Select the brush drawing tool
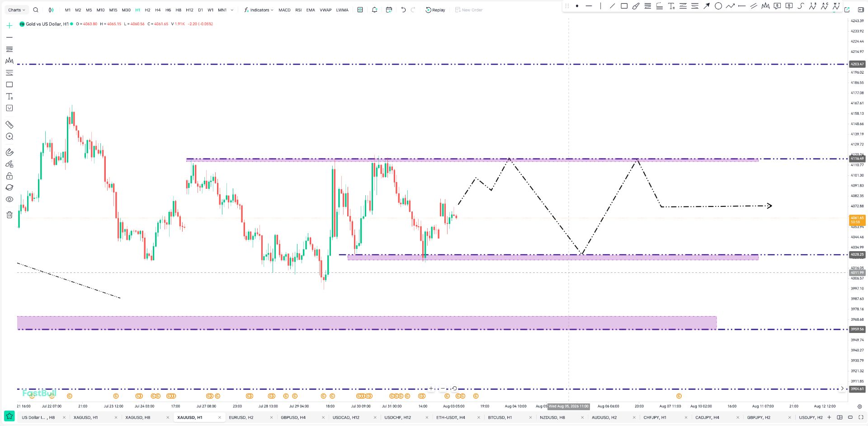The image size is (868, 426). pos(636,6)
